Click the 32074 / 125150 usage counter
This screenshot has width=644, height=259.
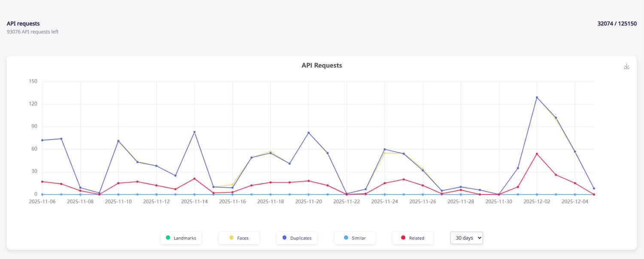[617, 24]
